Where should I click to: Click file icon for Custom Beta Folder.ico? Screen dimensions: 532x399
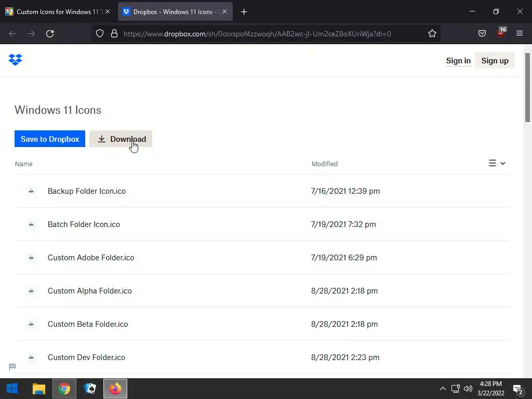(31, 324)
